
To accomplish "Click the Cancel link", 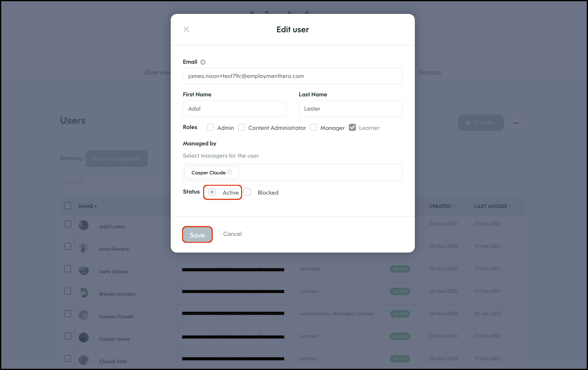I will tap(232, 234).
